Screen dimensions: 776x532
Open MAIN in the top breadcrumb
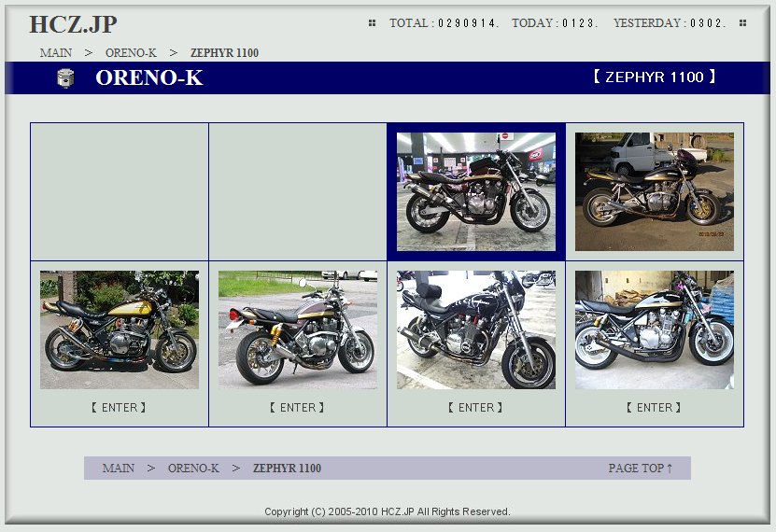56,53
